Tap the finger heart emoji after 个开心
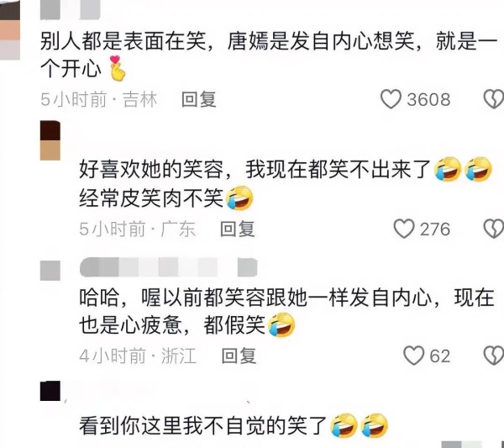The width and height of the screenshot is (504, 448). (118, 68)
